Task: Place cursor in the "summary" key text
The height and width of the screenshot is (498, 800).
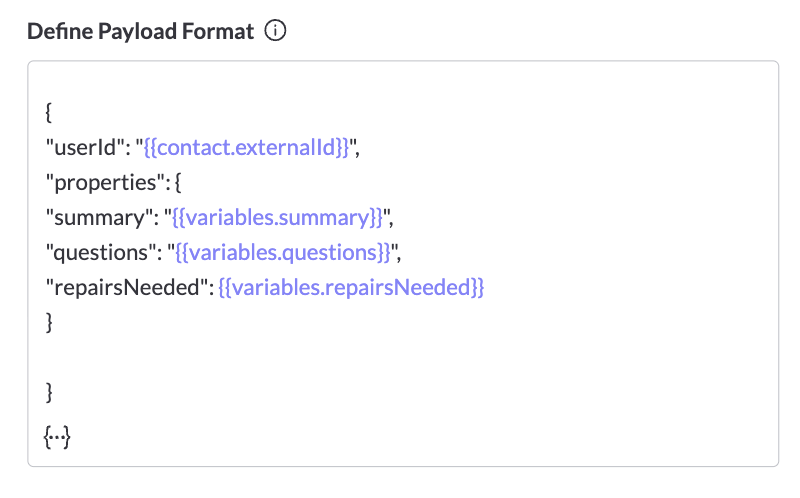Action: click(x=99, y=218)
